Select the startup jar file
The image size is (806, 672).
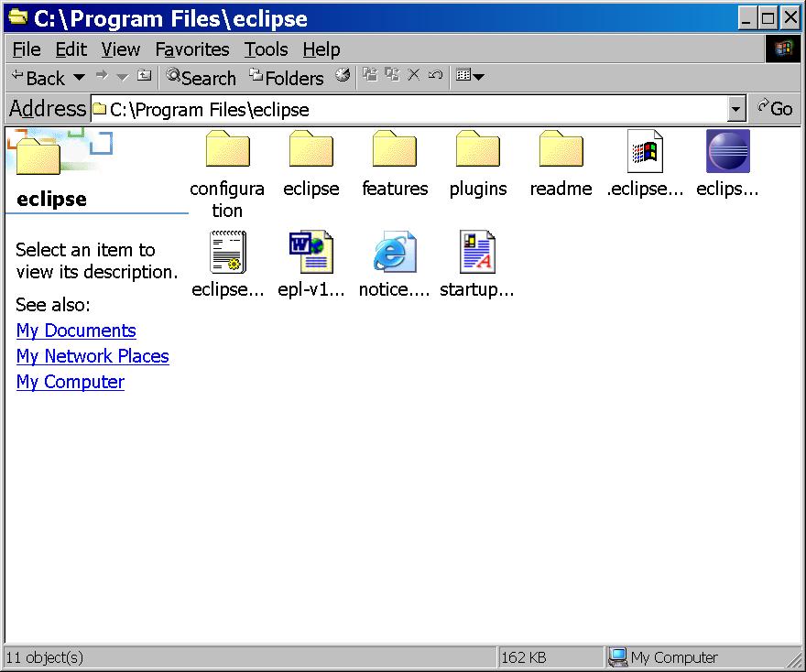[x=477, y=253]
